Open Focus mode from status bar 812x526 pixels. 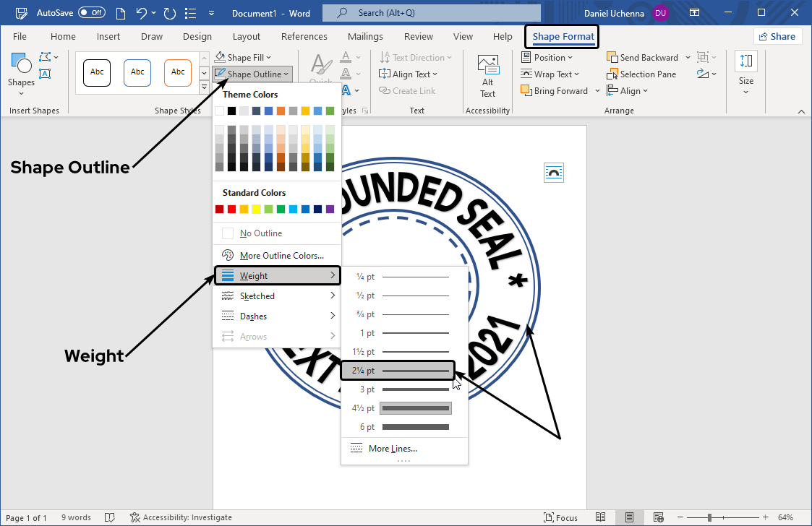(560, 517)
